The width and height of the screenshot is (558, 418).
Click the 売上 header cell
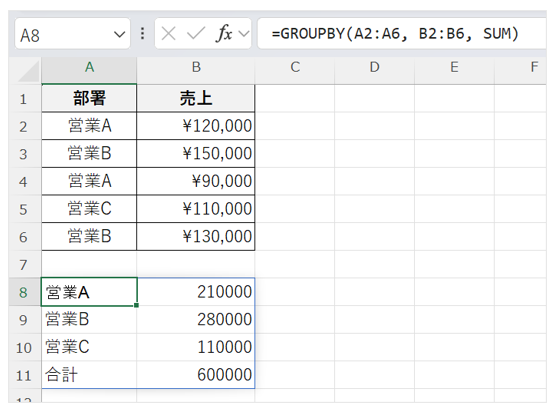coord(196,99)
